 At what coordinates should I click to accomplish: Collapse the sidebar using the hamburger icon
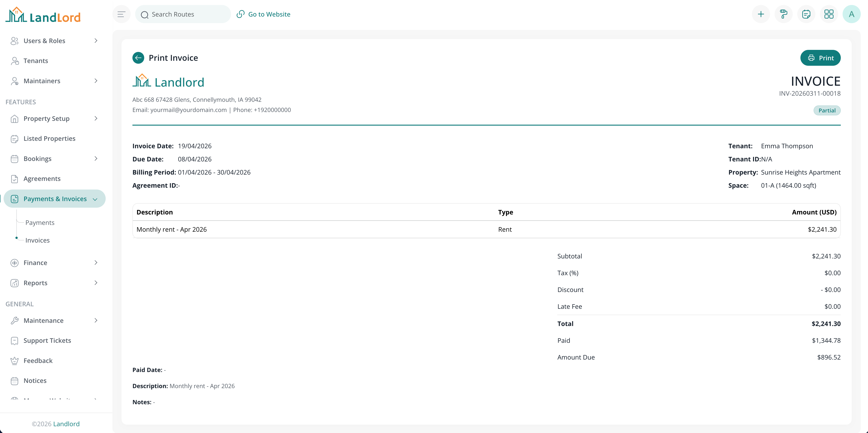point(121,14)
